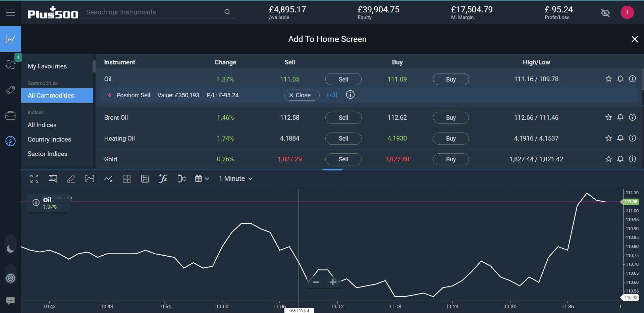
Task: Zoom in chart with plus button
Action: click(333, 282)
